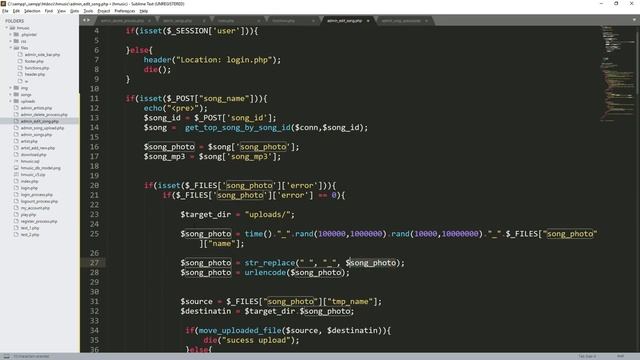The width and height of the screenshot is (640, 360).
Task: Open index.php in the sidebar
Action: tap(29, 181)
